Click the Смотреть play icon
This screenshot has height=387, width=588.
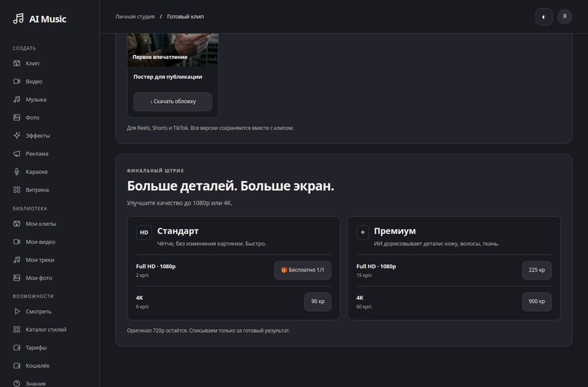[17, 311]
